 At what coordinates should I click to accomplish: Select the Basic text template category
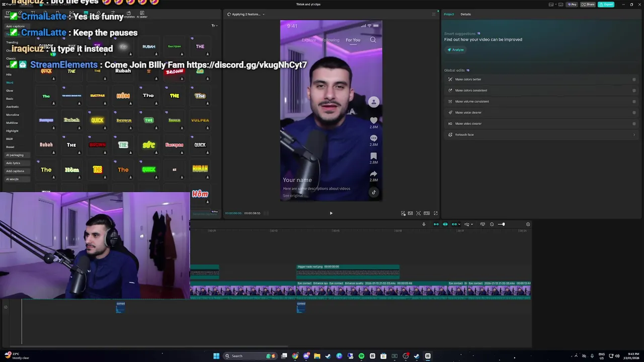(x=10, y=99)
